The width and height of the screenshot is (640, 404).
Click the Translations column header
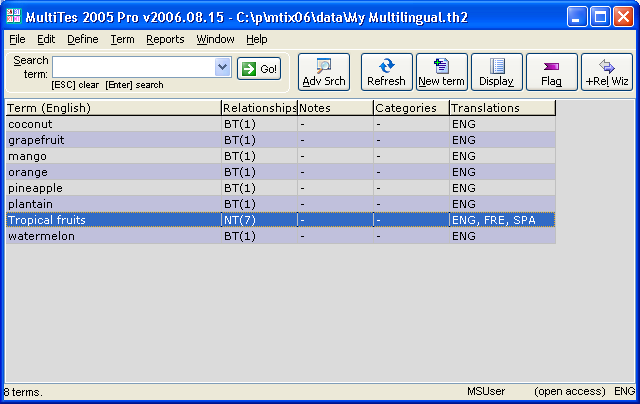[x=502, y=108]
